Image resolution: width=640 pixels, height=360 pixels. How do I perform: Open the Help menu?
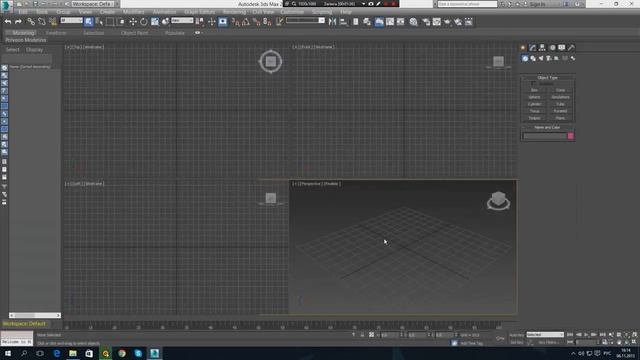click(346, 12)
